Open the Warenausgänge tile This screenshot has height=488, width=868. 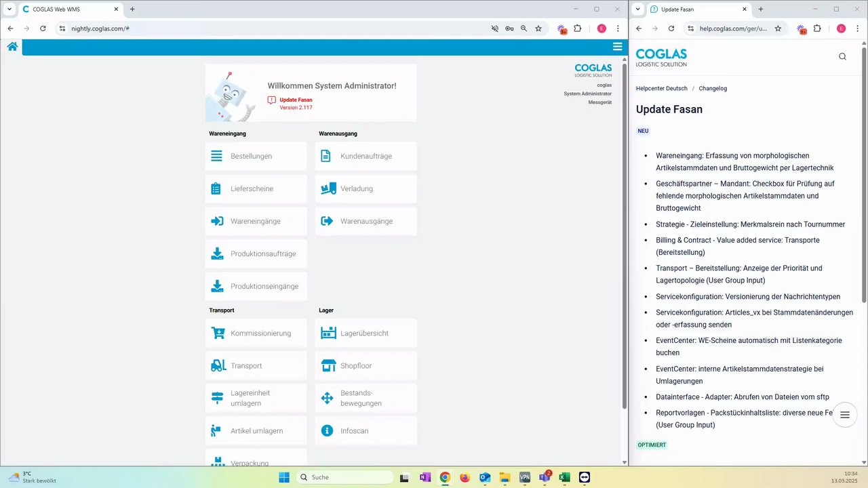tap(366, 221)
